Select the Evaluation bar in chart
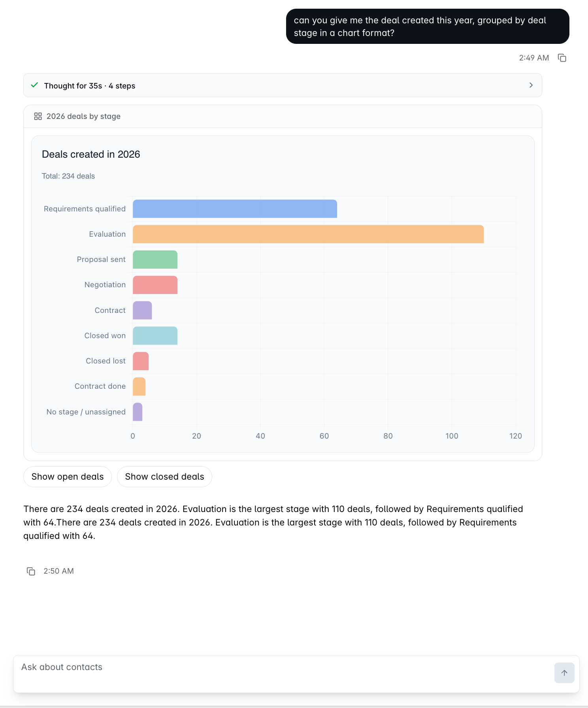The width and height of the screenshot is (588, 708). (x=308, y=234)
